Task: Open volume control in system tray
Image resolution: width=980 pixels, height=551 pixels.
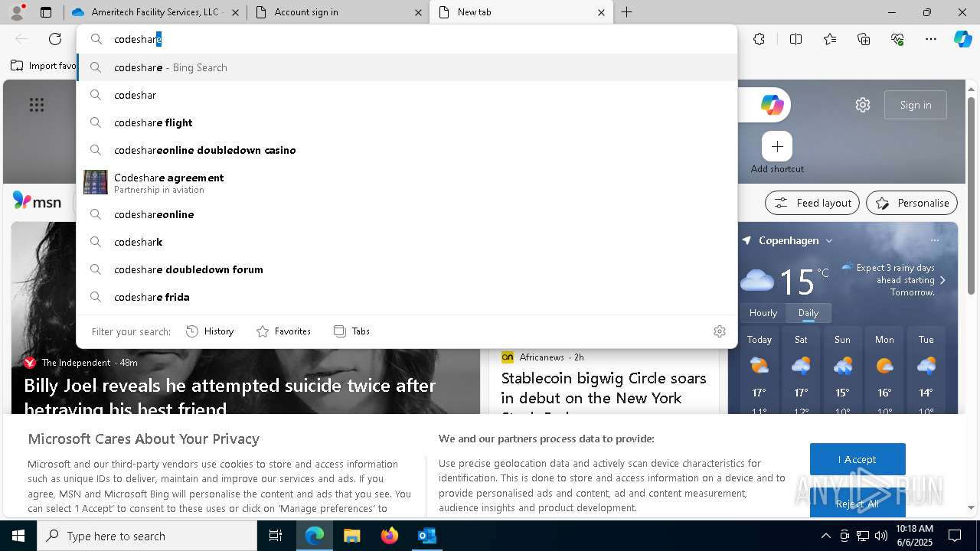Action: pos(881,536)
